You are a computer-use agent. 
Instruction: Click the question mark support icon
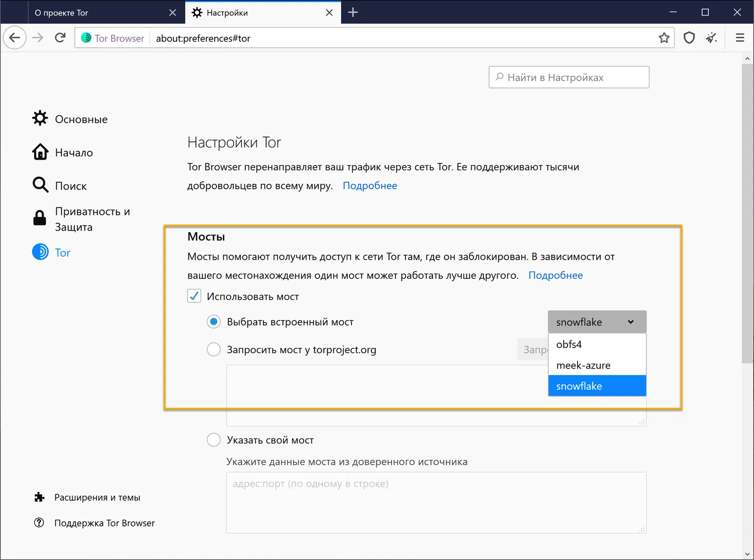coord(39,522)
